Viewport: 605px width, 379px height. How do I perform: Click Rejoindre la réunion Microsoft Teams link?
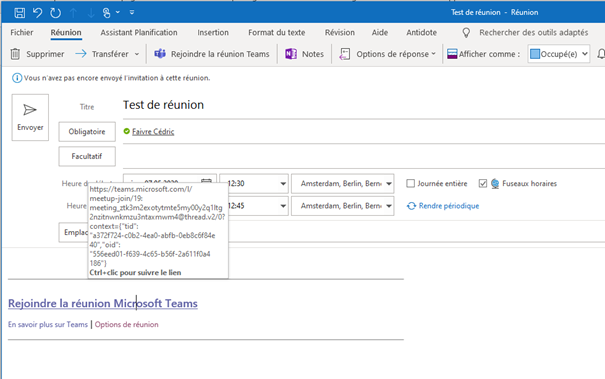coord(103,303)
